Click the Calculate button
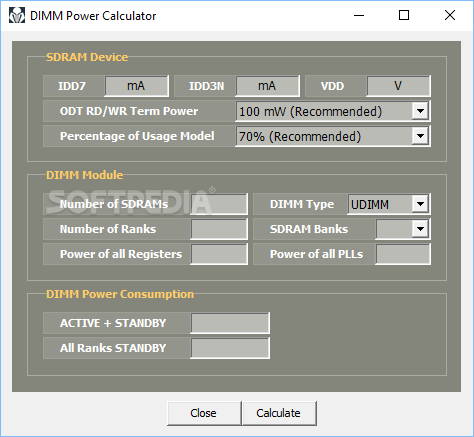 (279, 413)
